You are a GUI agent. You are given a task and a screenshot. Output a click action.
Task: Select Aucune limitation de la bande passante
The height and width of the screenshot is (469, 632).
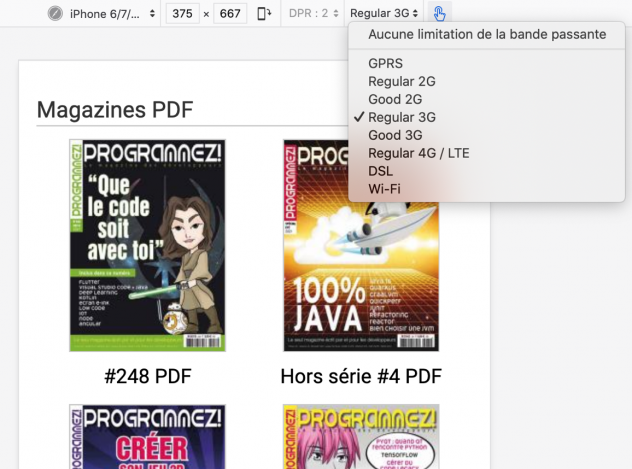point(486,34)
